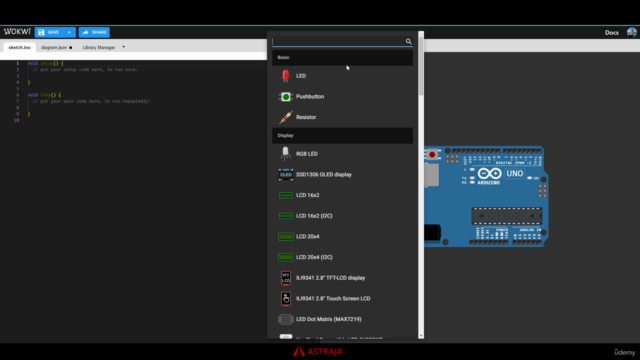Click code line 6 void loop
This screenshot has height=360, width=640.
(x=44, y=95)
